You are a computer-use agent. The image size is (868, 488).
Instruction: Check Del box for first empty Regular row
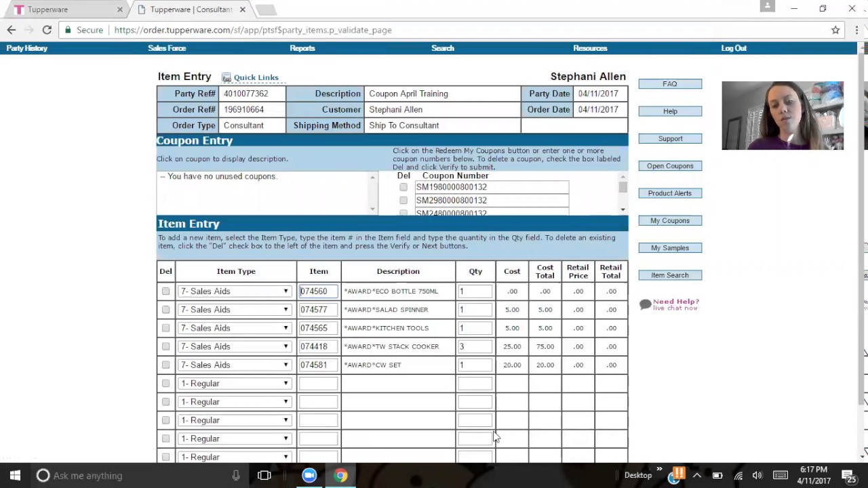(165, 384)
